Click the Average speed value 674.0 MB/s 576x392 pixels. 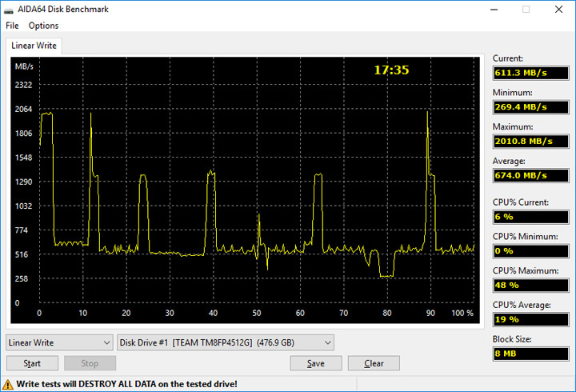point(531,175)
